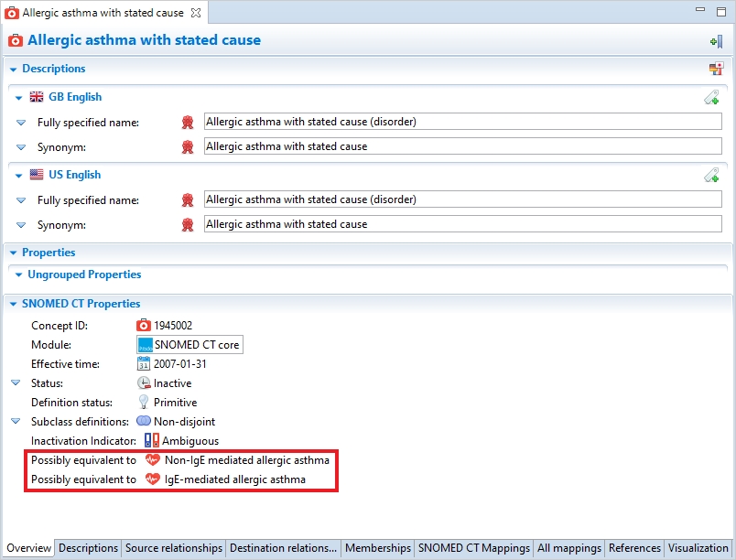Click the Ambiguous inactivation indicator icon
This screenshot has height=560, width=736.
pyautogui.click(x=151, y=441)
